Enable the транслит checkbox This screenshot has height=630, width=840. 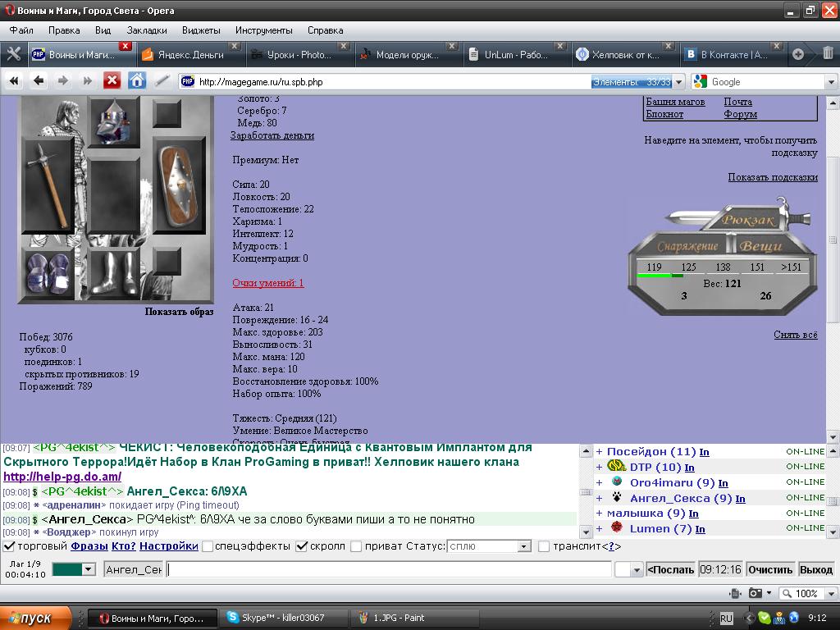click(x=544, y=546)
